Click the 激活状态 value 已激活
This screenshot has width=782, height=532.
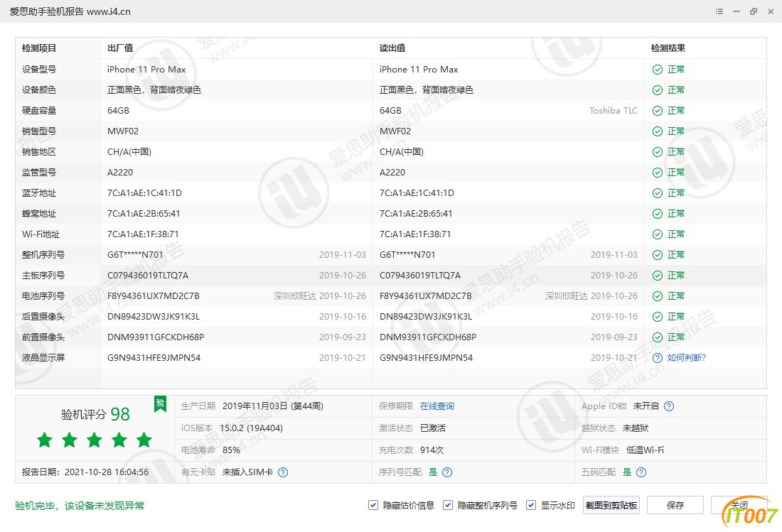[x=433, y=428]
